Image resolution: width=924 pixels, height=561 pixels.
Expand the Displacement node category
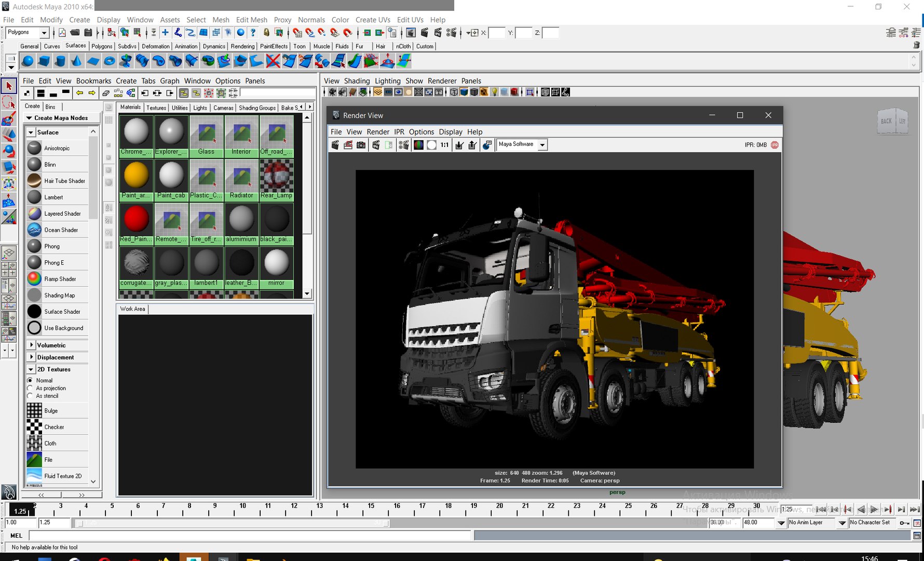(x=31, y=357)
